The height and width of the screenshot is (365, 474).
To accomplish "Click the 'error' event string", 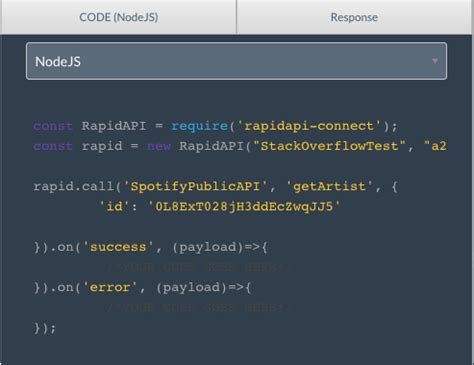I will click(x=110, y=287).
